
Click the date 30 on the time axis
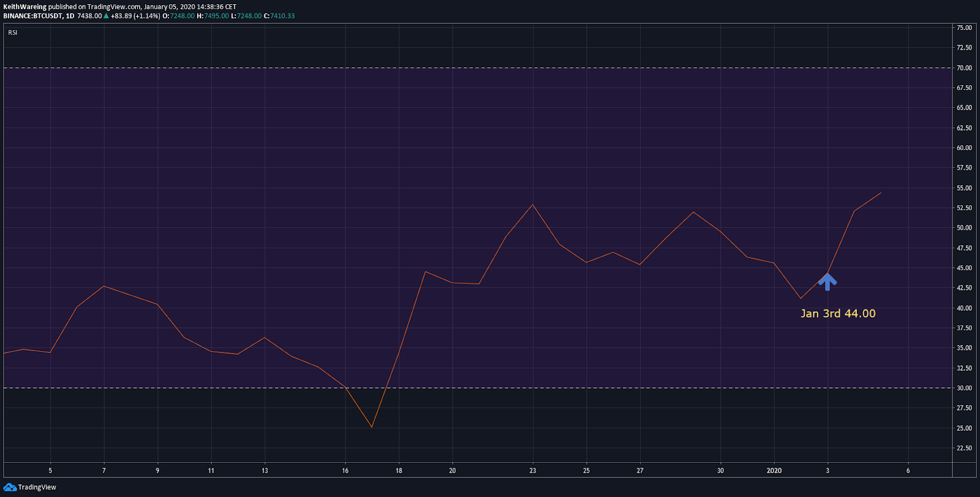720,471
